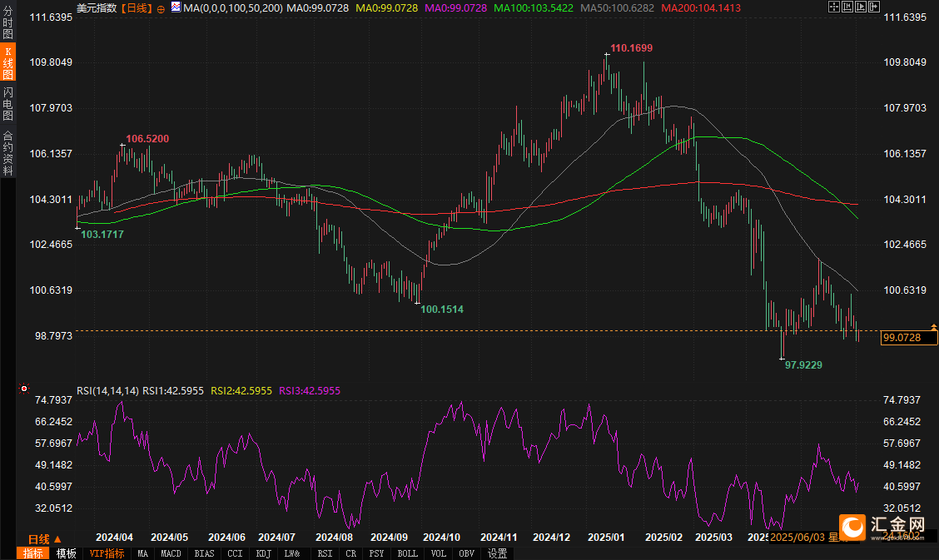The image size is (939, 560).
Task: Toggle the BOLL indicator
Action: 407,553
